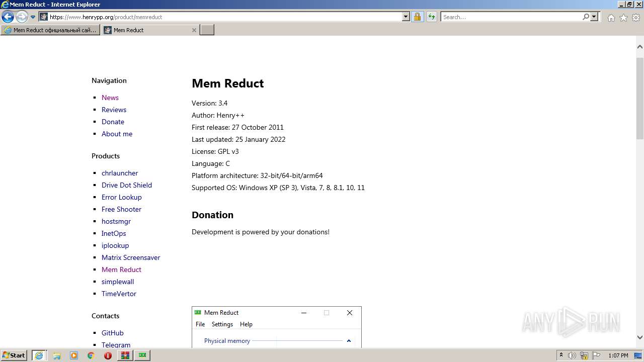The image size is (644, 362).
Task: Open the Donate navigation link
Action: tap(113, 122)
